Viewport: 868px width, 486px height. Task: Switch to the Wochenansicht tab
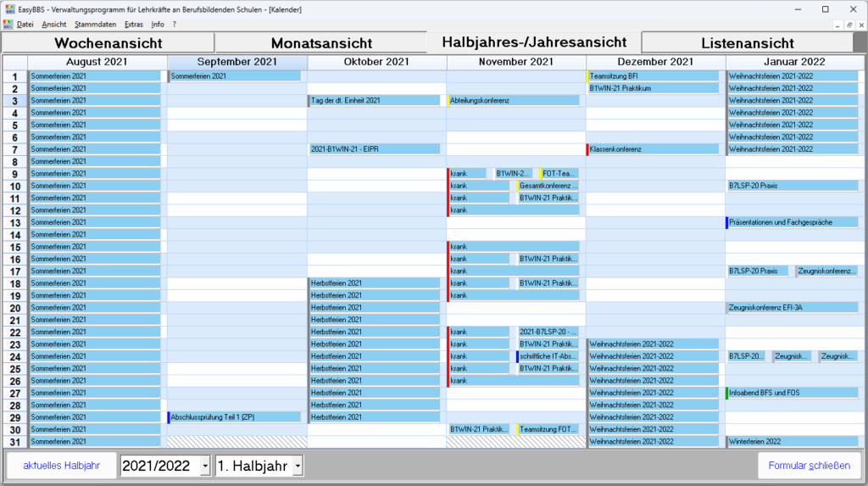(108, 42)
